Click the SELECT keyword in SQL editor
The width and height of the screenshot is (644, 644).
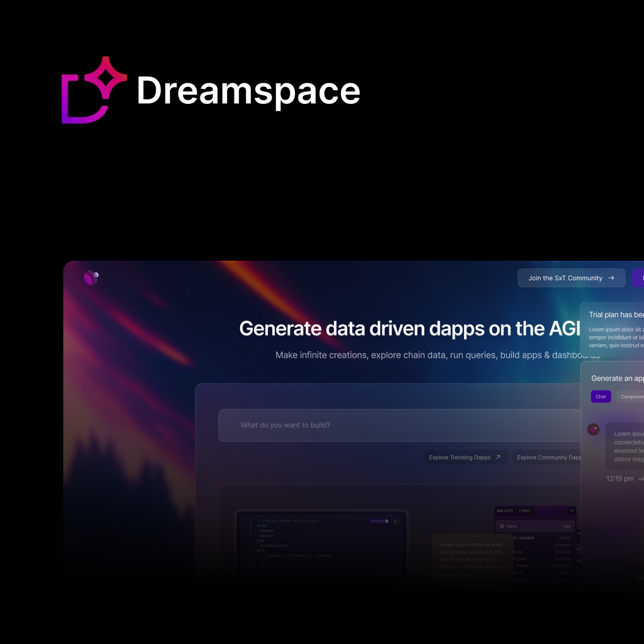point(262,526)
